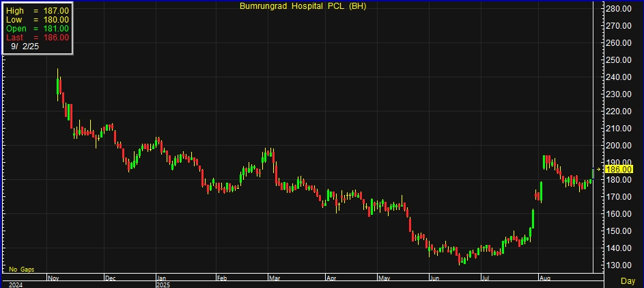This screenshot has width=644, height=288.
Task: Click the Mar month marker on time axis
Action: [274, 278]
